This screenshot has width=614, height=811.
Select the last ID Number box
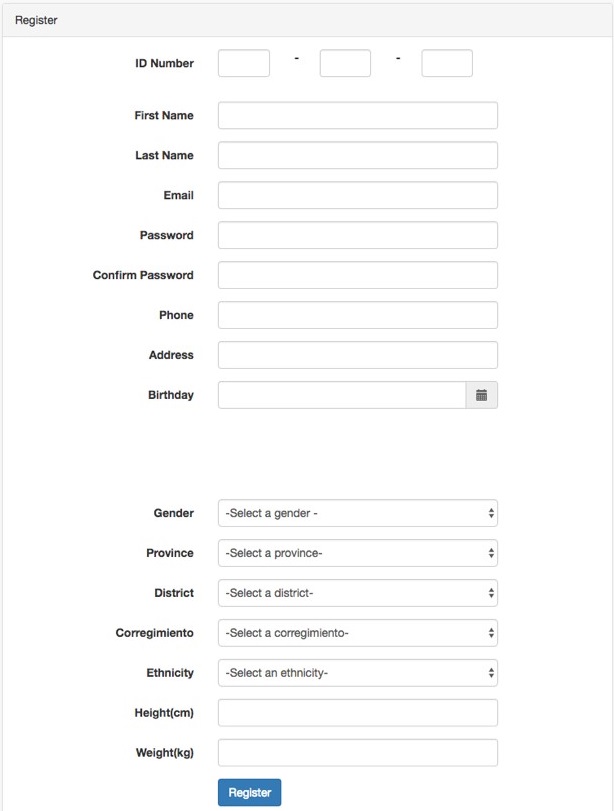pos(447,63)
